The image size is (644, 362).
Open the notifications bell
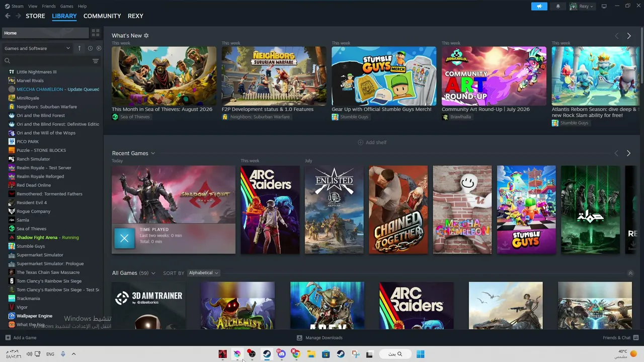(x=558, y=7)
